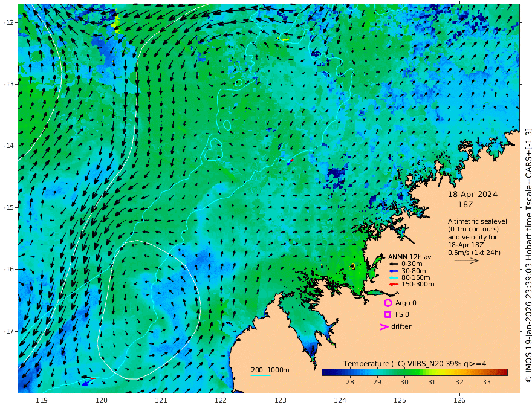
Task: Click the 18Z time label
Action: [x=465, y=205]
